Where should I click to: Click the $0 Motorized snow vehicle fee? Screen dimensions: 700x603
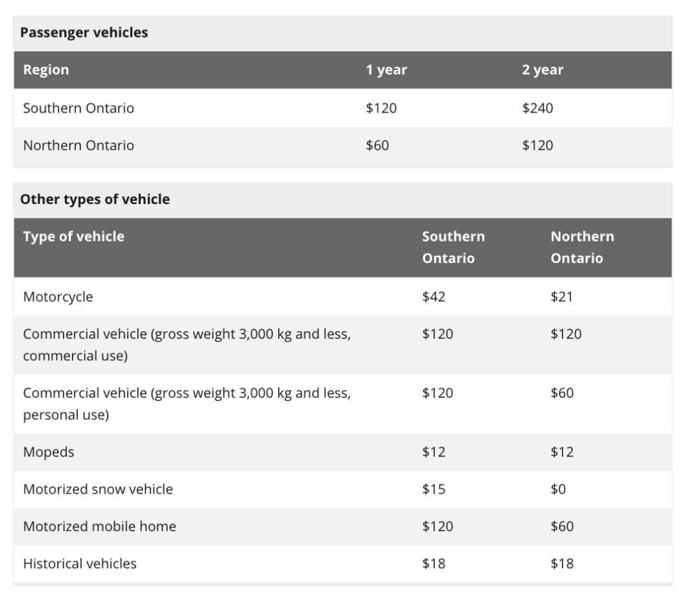558,489
